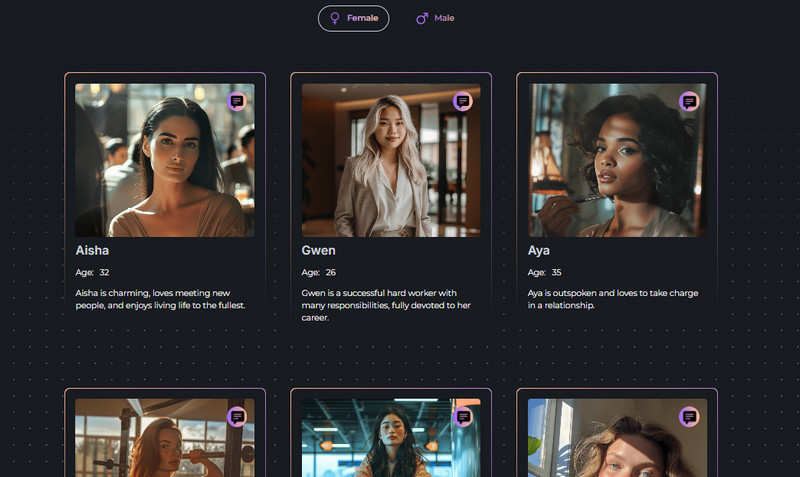Click chat icon on office woman photo card
Screen dimensions: 800x477
463,417
